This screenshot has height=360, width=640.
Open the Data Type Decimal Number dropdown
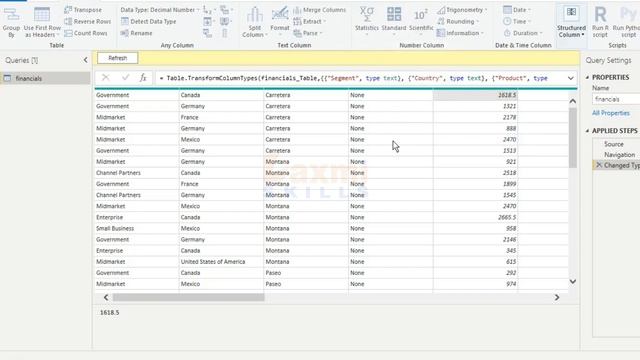point(160,10)
